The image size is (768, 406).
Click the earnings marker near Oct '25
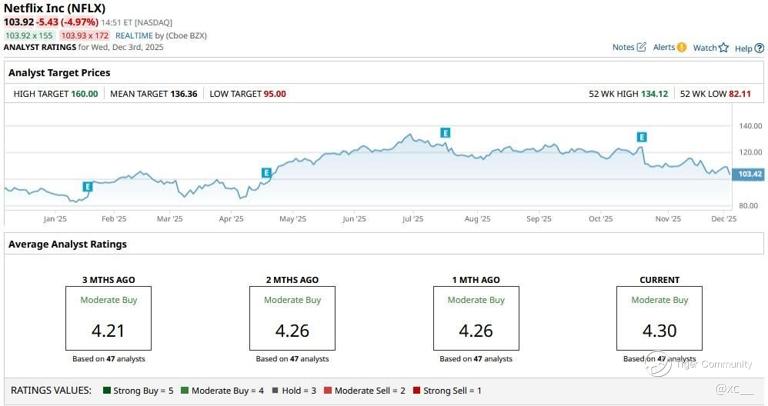641,137
